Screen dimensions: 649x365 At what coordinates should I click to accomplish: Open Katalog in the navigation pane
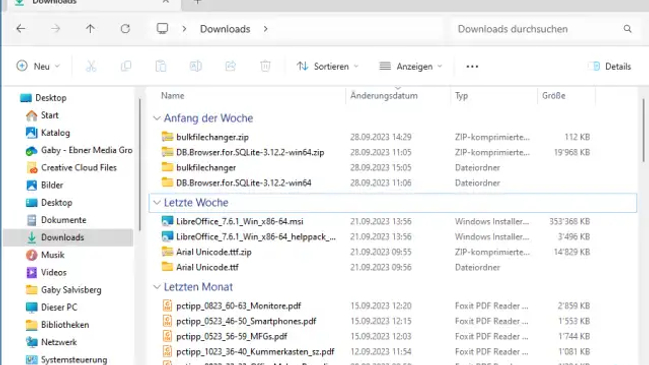[48, 133]
